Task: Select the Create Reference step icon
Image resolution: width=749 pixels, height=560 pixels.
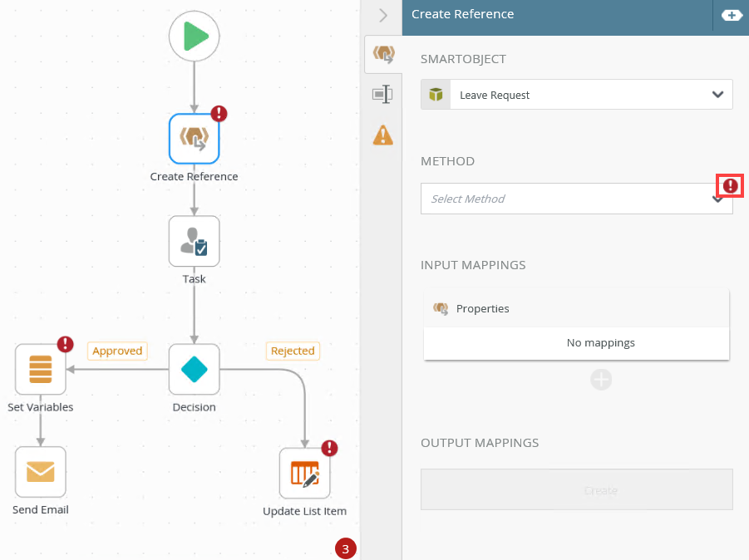Action: [x=194, y=139]
